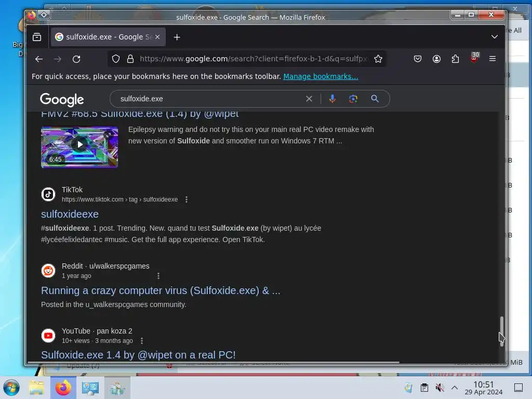Open more options for TikTok result
The width and height of the screenshot is (532, 399).
click(187, 199)
